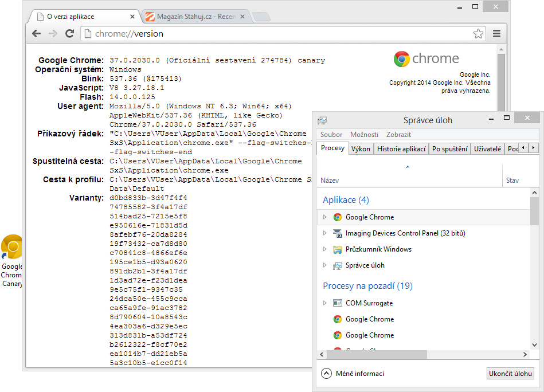Expand the Průzkumník Windows row
Screen dimensions: 544x392
[x=324, y=249]
